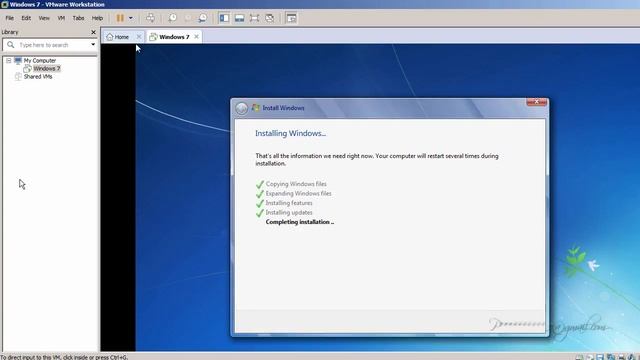This screenshot has width=640, height=360.
Task: Take a snapshot using the clock icon
Action: click(x=173, y=18)
